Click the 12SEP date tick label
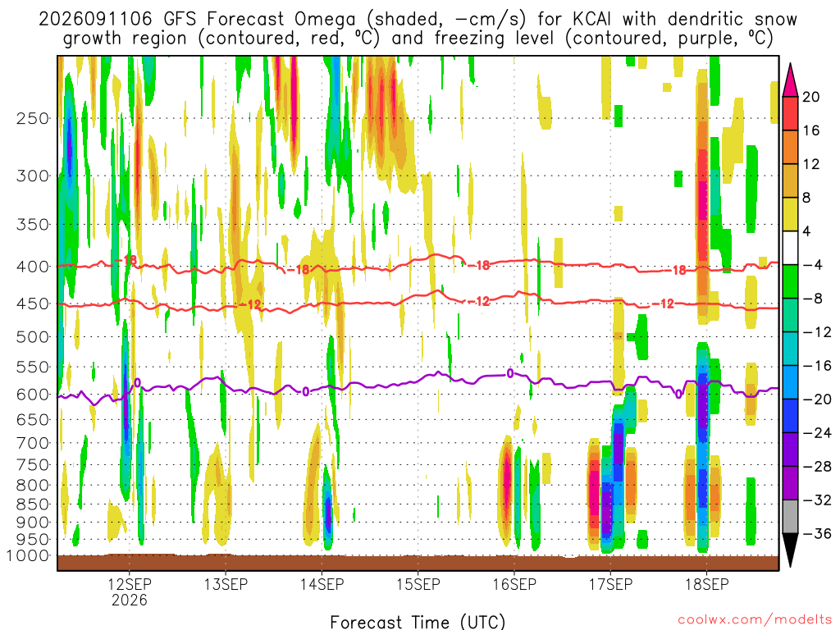Image resolution: width=840 pixels, height=630 pixels. click(x=129, y=584)
